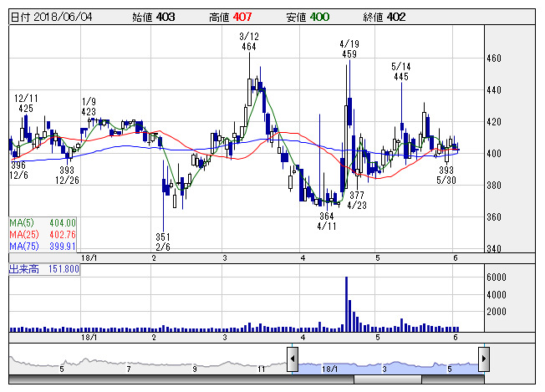
Task: Click the 日付 2018/06/04 date field
Action: pos(51,17)
